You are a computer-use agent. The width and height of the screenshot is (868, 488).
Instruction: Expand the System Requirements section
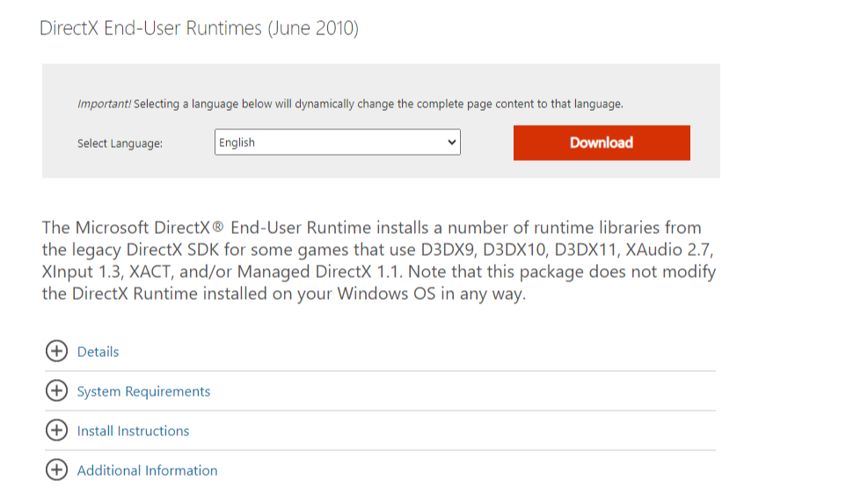[x=143, y=392]
